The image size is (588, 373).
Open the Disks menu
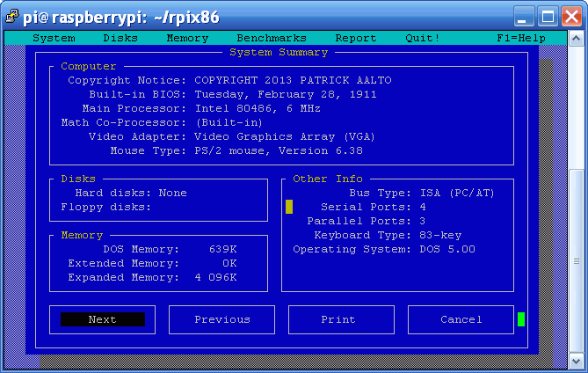point(120,38)
